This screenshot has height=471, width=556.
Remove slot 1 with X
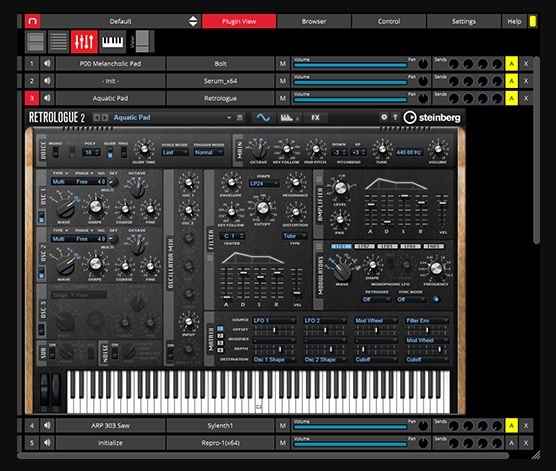[526, 64]
